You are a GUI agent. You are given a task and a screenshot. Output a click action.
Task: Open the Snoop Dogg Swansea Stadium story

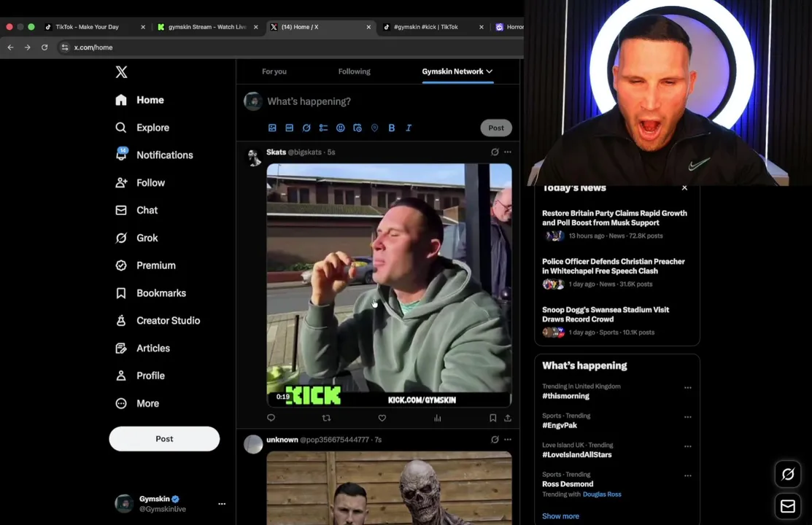tap(606, 314)
